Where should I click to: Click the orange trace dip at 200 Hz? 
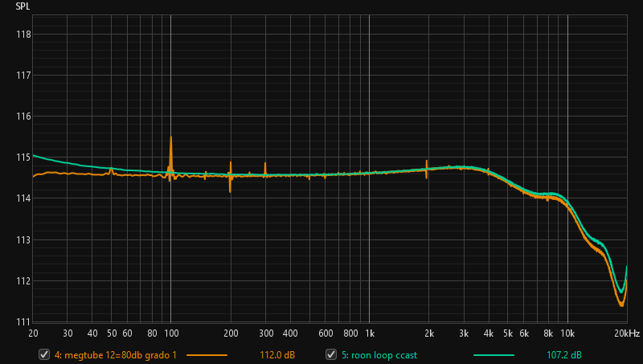(x=230, y=191)
